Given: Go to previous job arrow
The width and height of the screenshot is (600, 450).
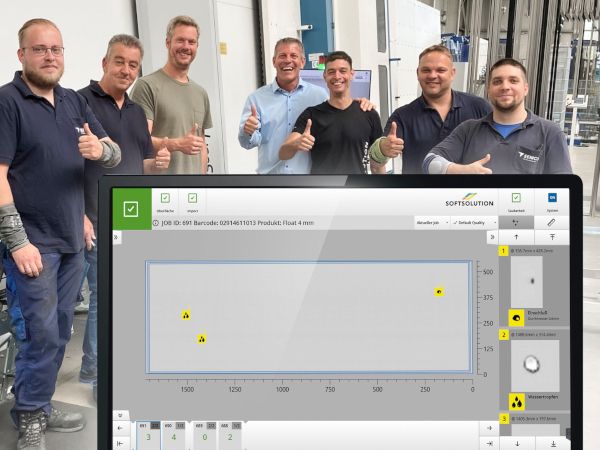Looking at the screenshot, I should 121,428.
